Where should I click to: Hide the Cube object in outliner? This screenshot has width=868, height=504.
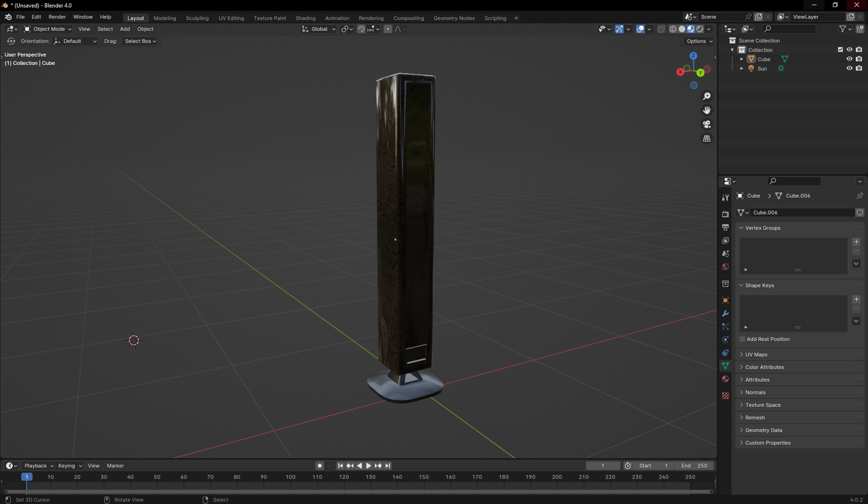849,59
